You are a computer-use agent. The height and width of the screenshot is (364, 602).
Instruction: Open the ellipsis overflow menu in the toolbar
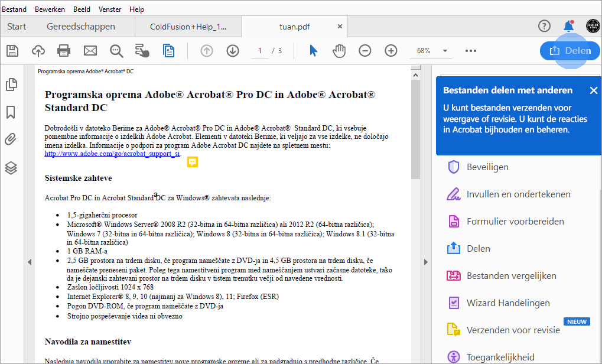[x=470, y=51]
